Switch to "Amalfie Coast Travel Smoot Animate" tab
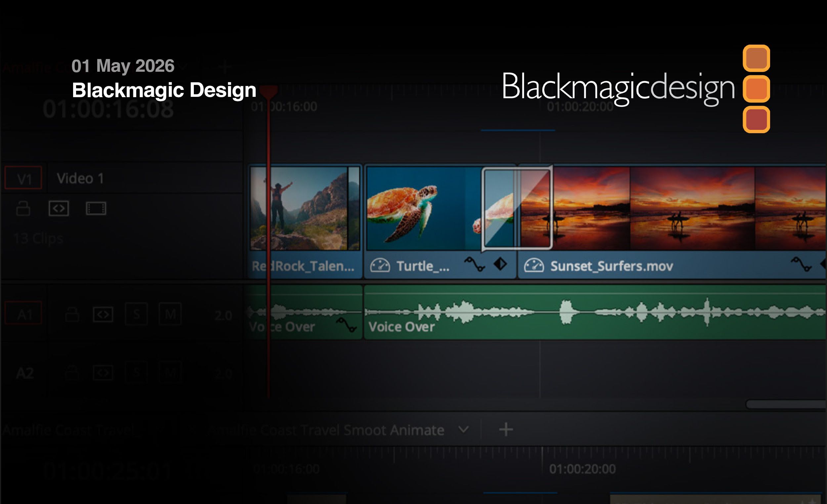 coord(325,430)
